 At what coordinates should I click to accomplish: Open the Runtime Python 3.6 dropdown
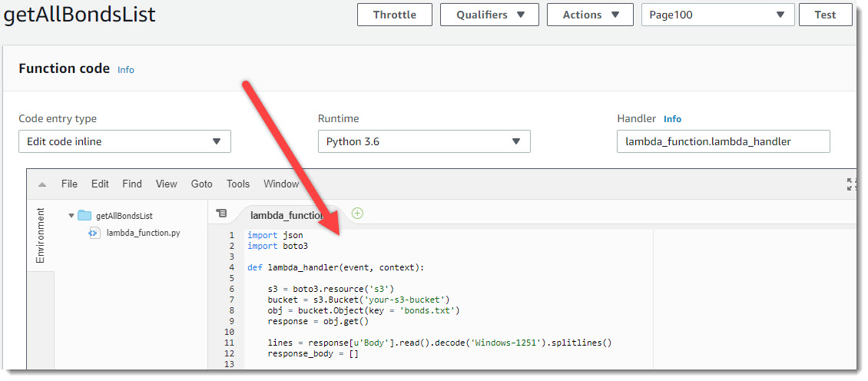click(424, 141)
